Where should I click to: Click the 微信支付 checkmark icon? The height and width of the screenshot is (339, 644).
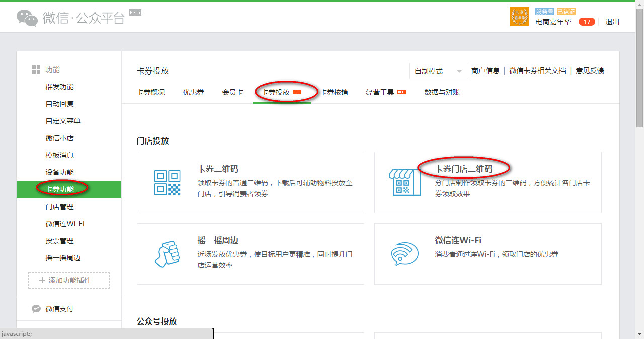(36, 309)
